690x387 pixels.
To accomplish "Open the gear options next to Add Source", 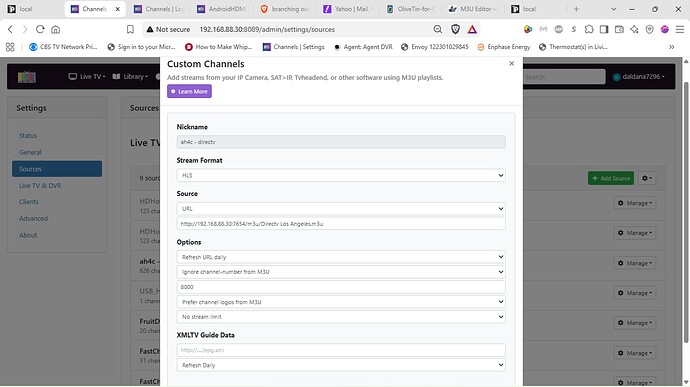I will point(647,178).
